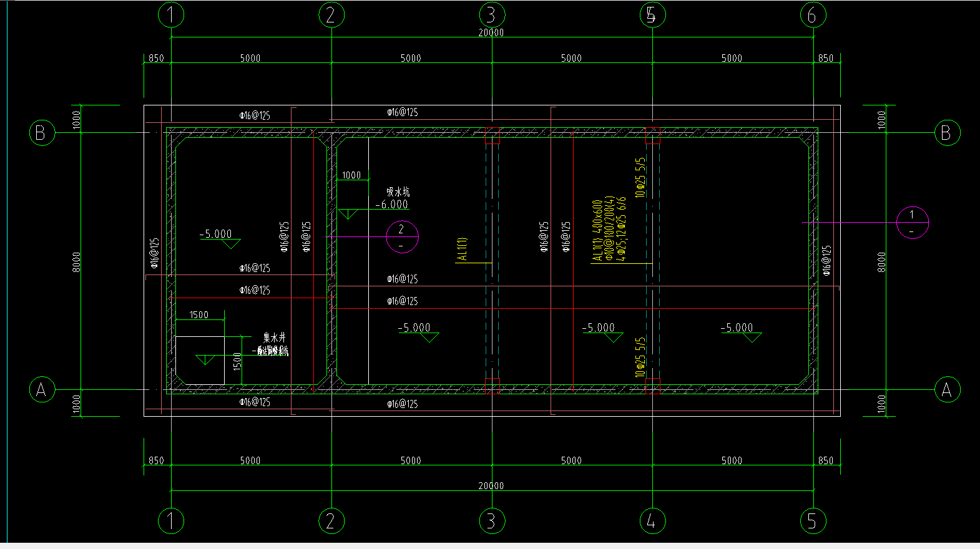Click the bottom-right 850 dimension text

(826, 460)
